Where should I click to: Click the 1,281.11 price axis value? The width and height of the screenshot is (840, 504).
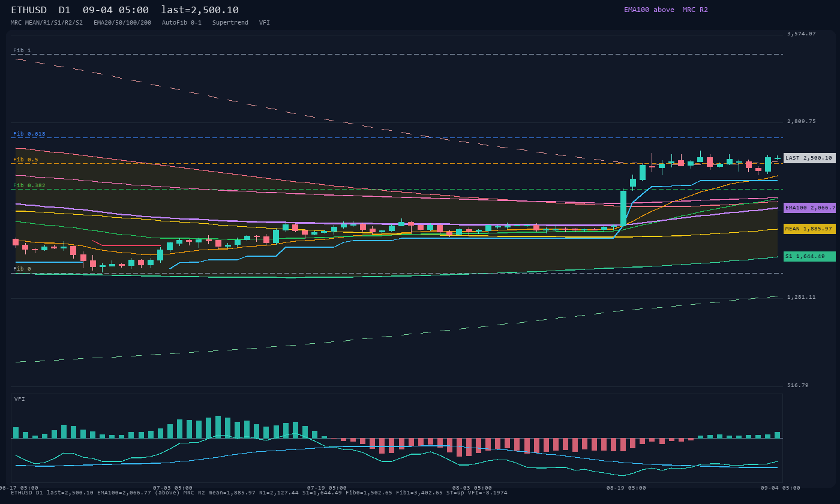(x=802, y=297)
